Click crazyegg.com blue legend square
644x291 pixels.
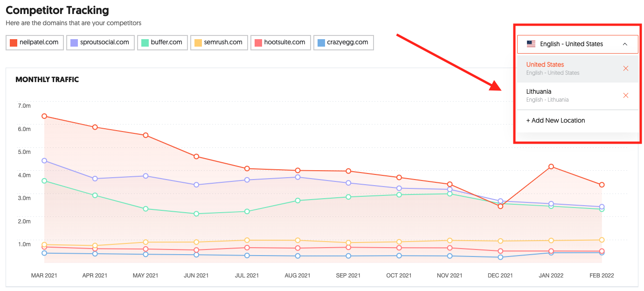321,43
